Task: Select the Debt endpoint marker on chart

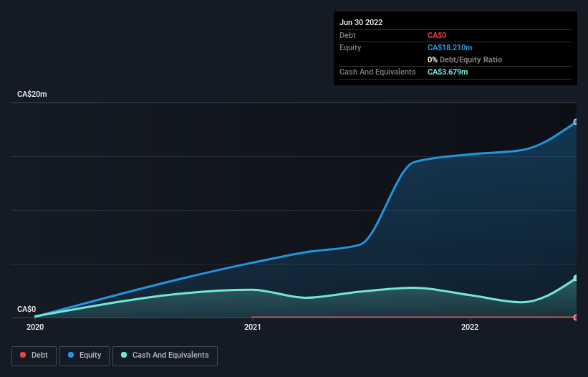Action: [576, 318]
